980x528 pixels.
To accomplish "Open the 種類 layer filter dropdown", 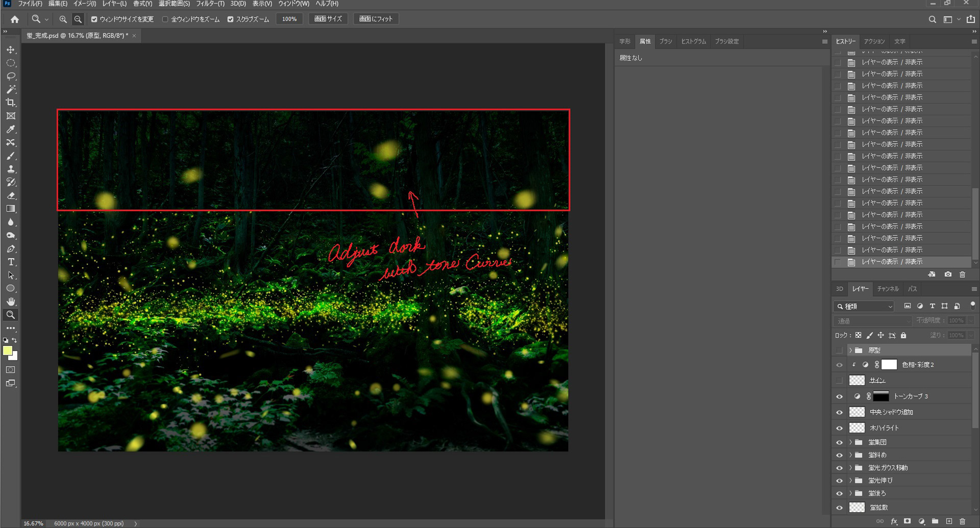I will [864, 306].
